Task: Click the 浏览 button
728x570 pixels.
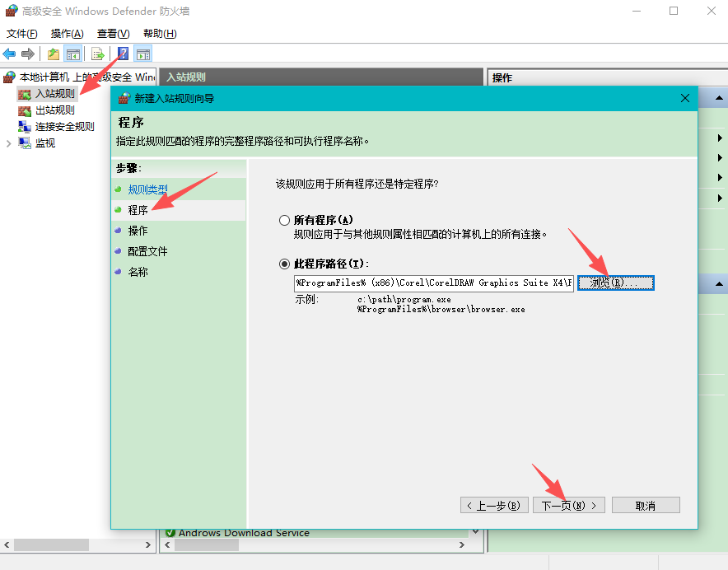Action: coord(615,283)
